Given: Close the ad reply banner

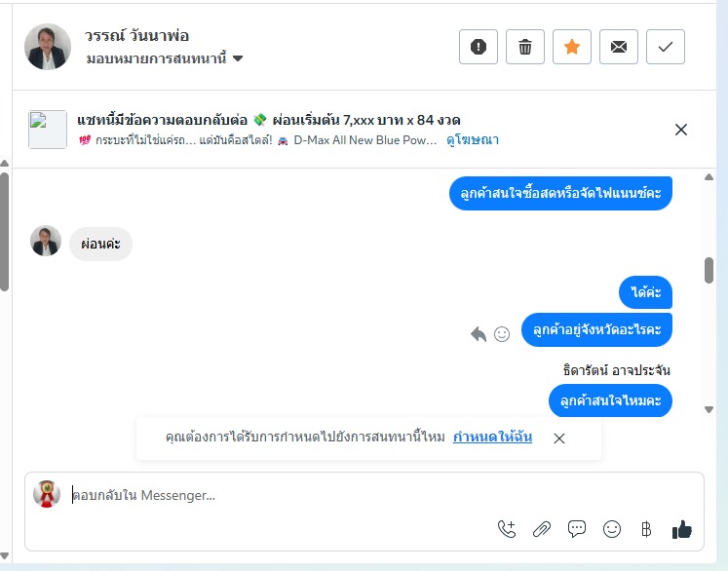Looking at the screenshot, I should click(x=681, y=130).
